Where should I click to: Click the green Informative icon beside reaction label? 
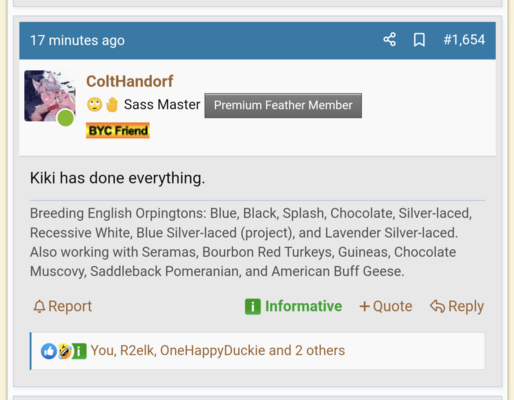253,306
